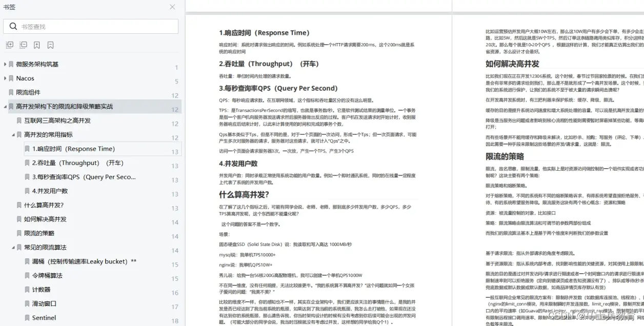Image resolution: width=644 pixels, height=326 pixels.
Task: Close the 书签 bookmarks panel
Action: [x=172, y=7]
